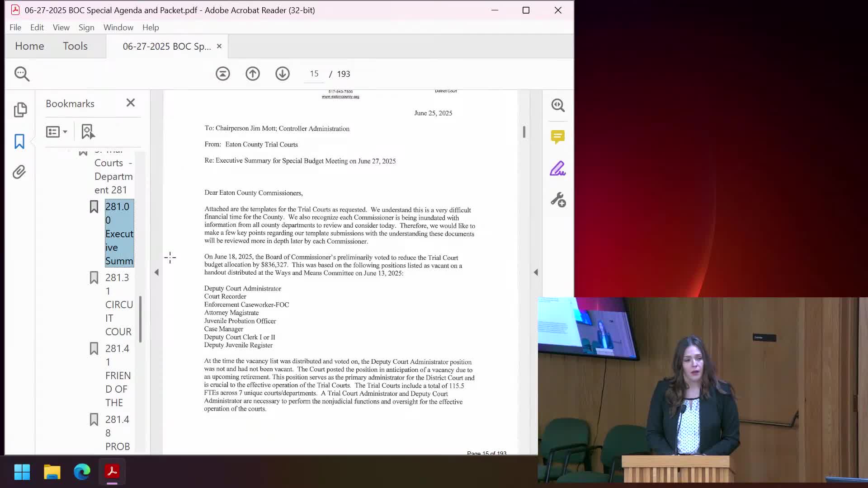Open the Sign menu
Viewport: 868px width, 488px height.
[x=86, y=28]
